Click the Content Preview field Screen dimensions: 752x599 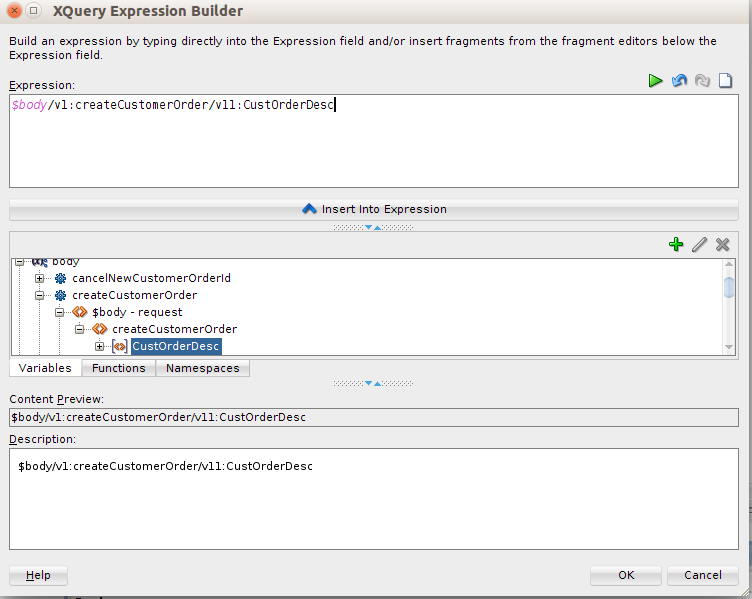click(x=374, y=417)
